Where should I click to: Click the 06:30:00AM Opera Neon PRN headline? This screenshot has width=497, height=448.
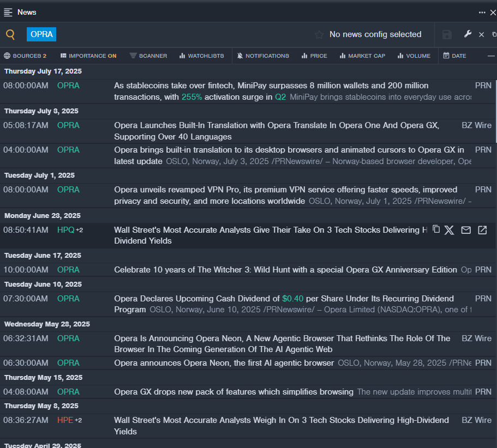[x=224, y=363]
